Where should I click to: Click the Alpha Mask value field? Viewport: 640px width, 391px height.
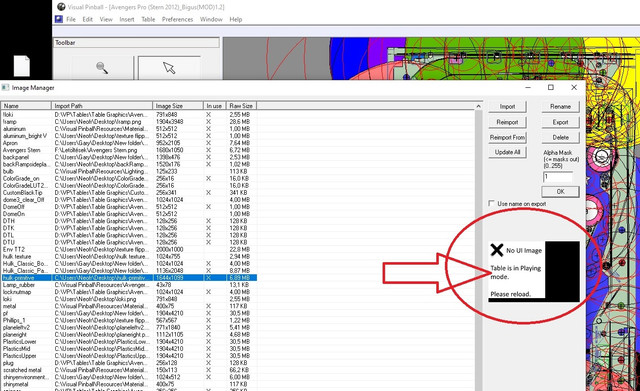[x=558, y=177]
